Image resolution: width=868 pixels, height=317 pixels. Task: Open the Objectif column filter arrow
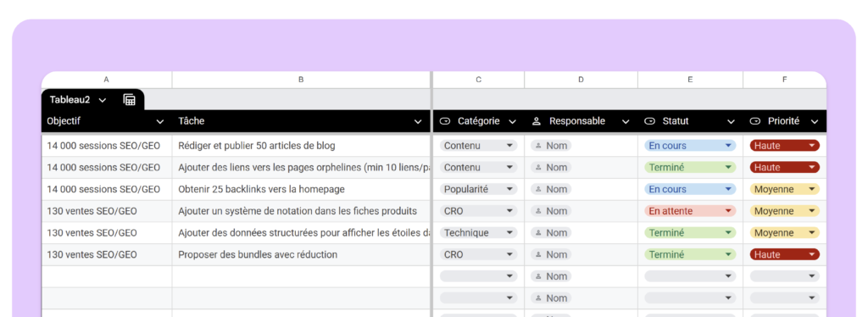pyautogui.click(x=160, y=122)
